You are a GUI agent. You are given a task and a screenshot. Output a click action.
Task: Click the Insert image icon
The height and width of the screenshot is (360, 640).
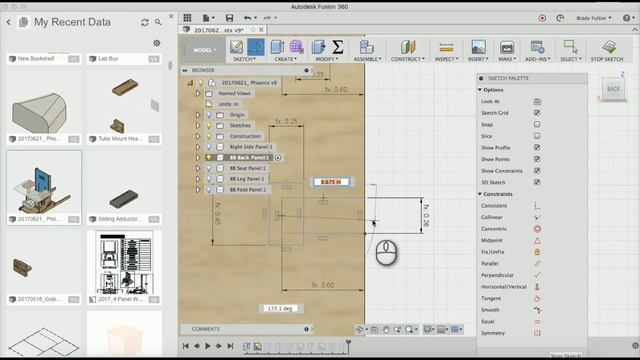tap(478, 47)
